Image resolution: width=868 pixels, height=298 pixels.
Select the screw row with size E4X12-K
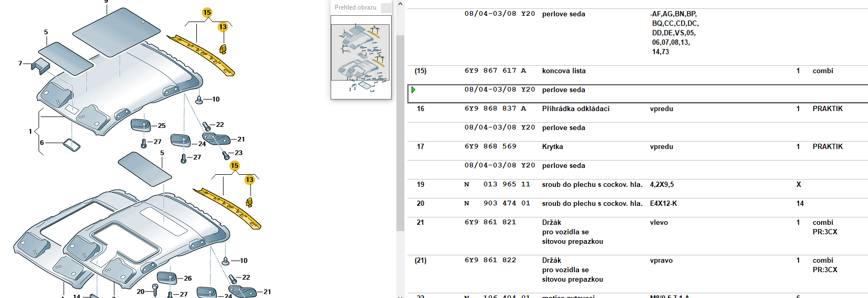coord(663,204)
